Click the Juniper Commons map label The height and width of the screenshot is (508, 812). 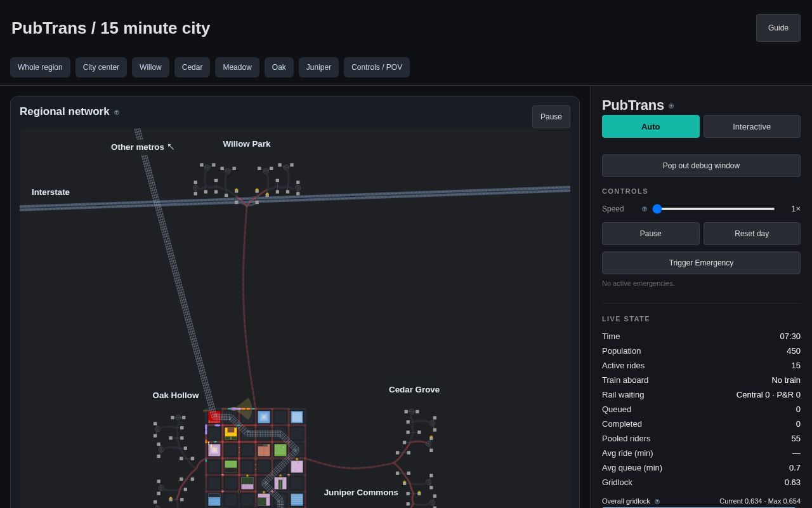[x=361, y=493]
